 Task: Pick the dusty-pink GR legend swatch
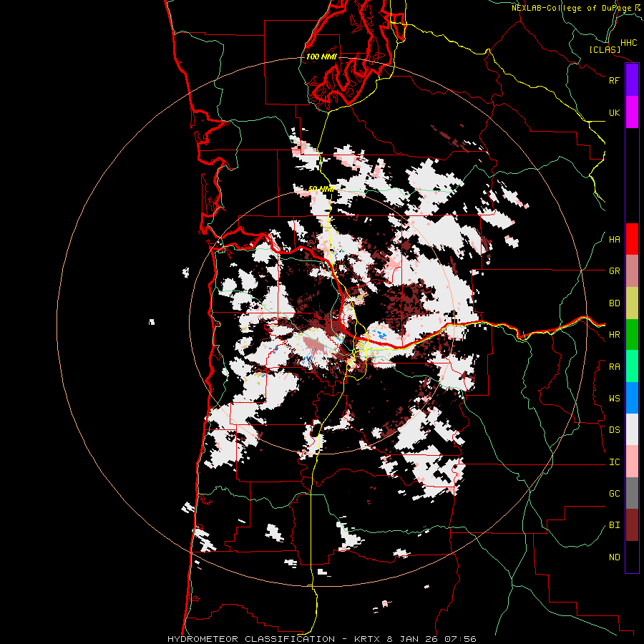pyautogui.click(x=632, y=271)
